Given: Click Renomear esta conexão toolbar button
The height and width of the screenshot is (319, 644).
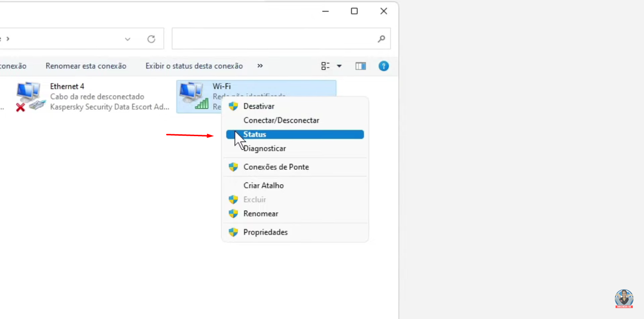Looking at the screenshot, I should (86, 66).
